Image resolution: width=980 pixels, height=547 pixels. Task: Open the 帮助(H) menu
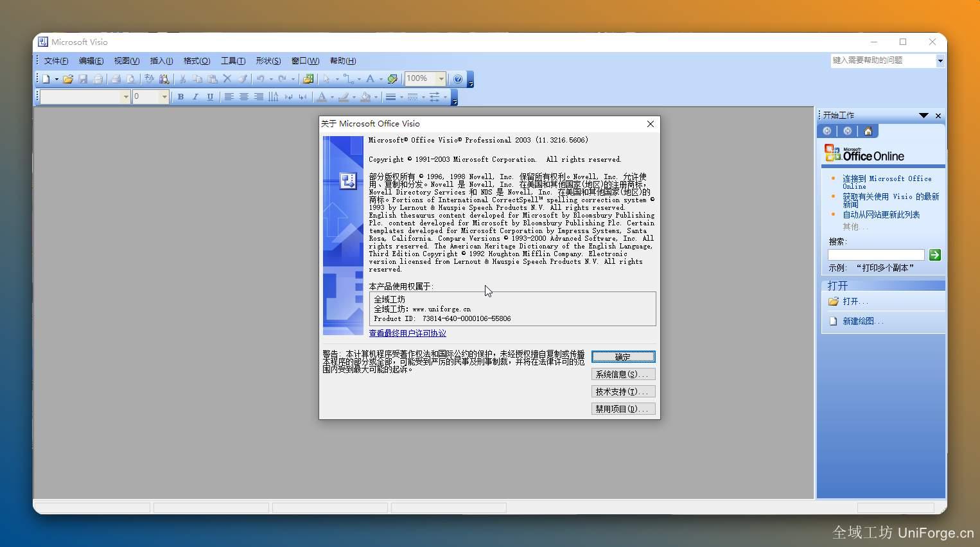click(343, 61)
